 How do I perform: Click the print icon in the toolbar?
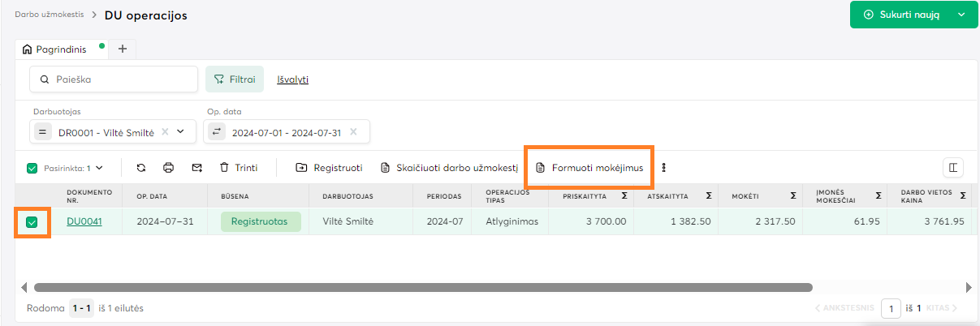coord(169,168)
